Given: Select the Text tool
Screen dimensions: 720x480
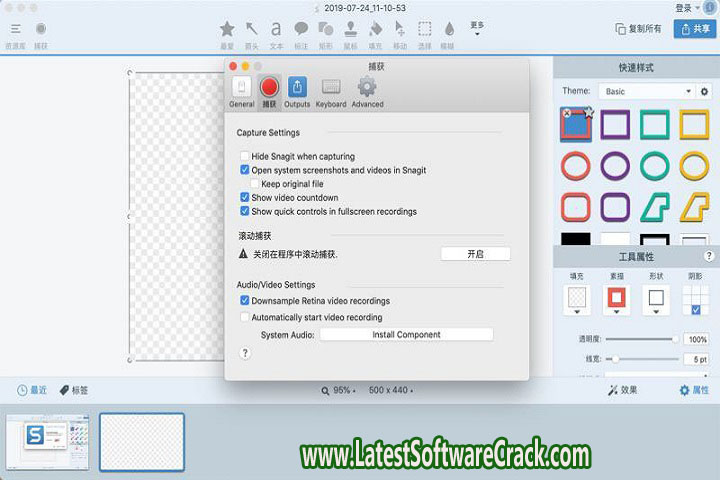Looking at the screenshot, I should (x=276, y=29).
